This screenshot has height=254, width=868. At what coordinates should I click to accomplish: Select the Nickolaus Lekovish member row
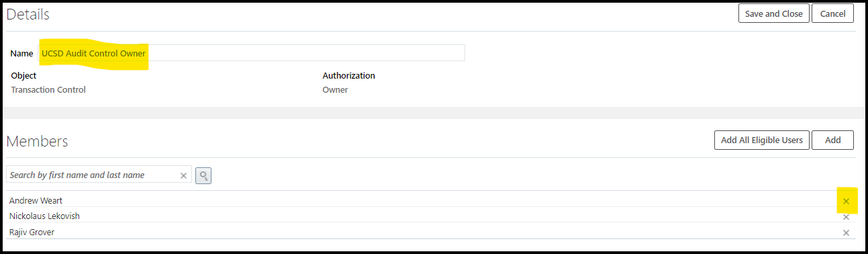(x=430, y=216)
